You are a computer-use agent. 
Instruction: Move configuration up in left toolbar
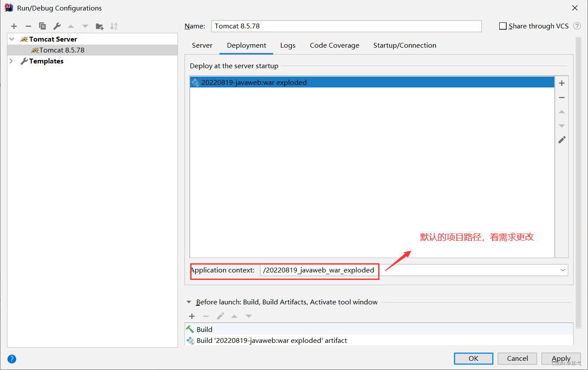[x=71, y=26]
